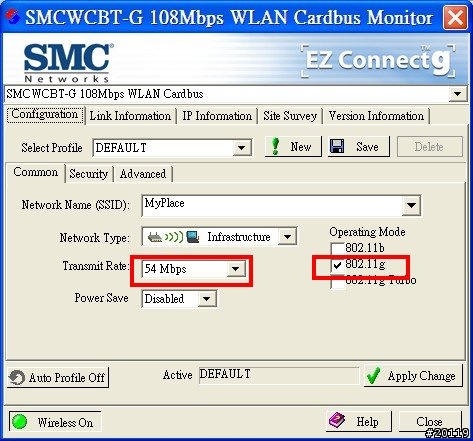Open the Link Information tab

coord(130,116)
